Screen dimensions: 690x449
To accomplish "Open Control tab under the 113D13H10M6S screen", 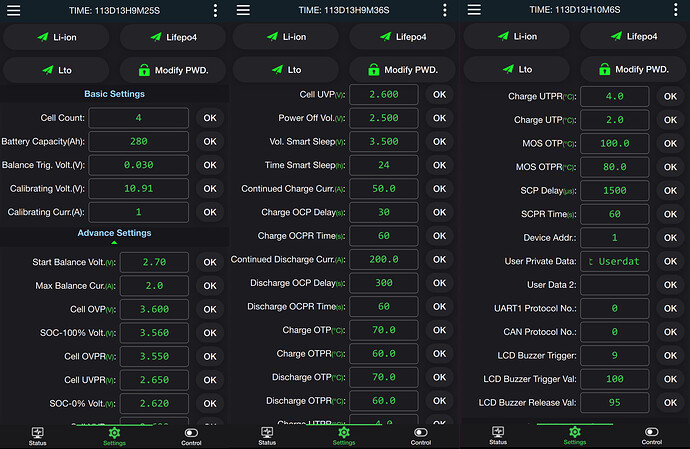I will coord(651,435).
